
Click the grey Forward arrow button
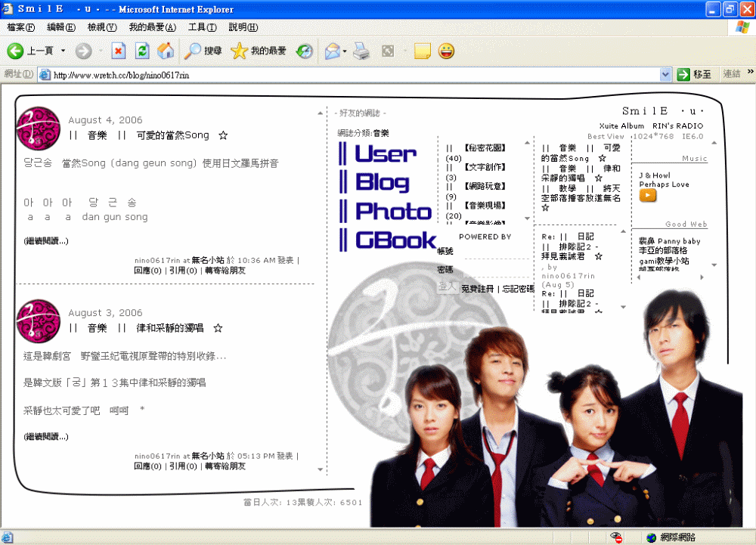click(x=83, y=51)
